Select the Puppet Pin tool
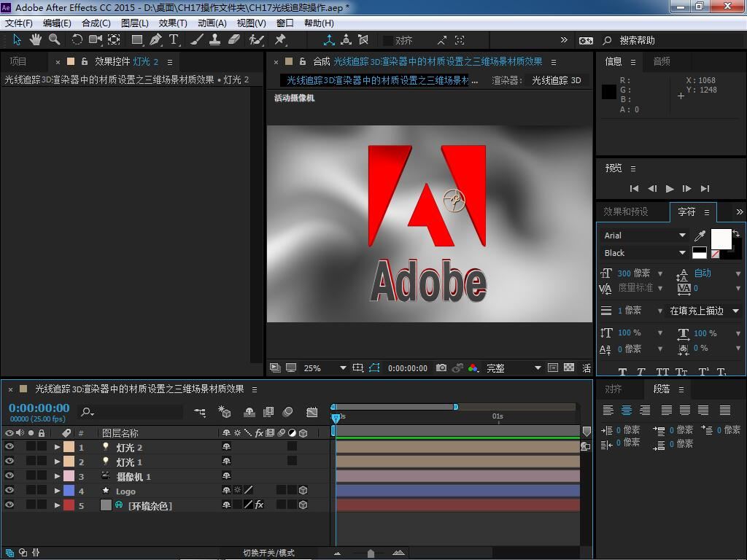The image size is (747, 560). point(280,40)
